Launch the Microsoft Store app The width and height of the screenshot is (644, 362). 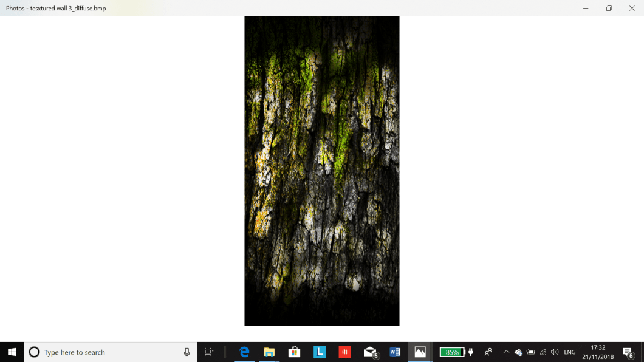[x=294, y=352]
